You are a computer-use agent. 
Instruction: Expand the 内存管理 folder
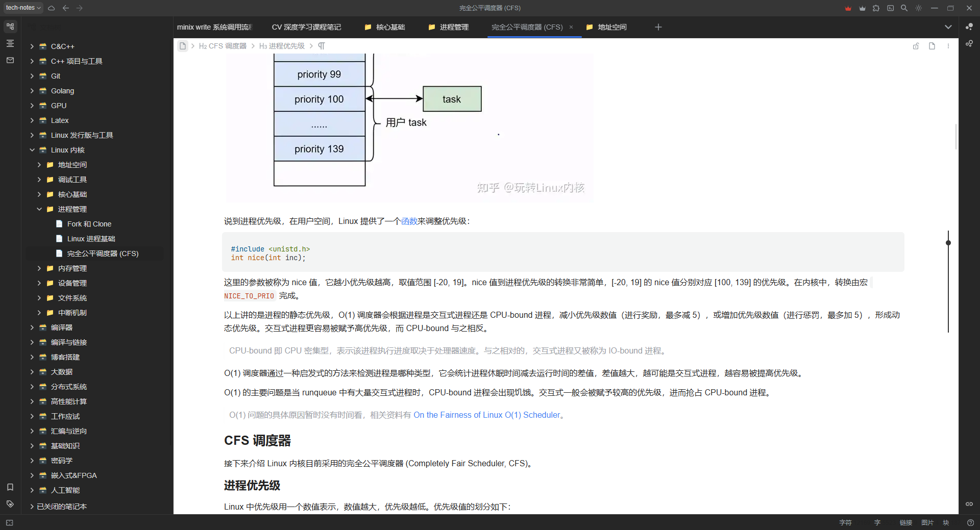pyautogui.click(x=39, y=268)
